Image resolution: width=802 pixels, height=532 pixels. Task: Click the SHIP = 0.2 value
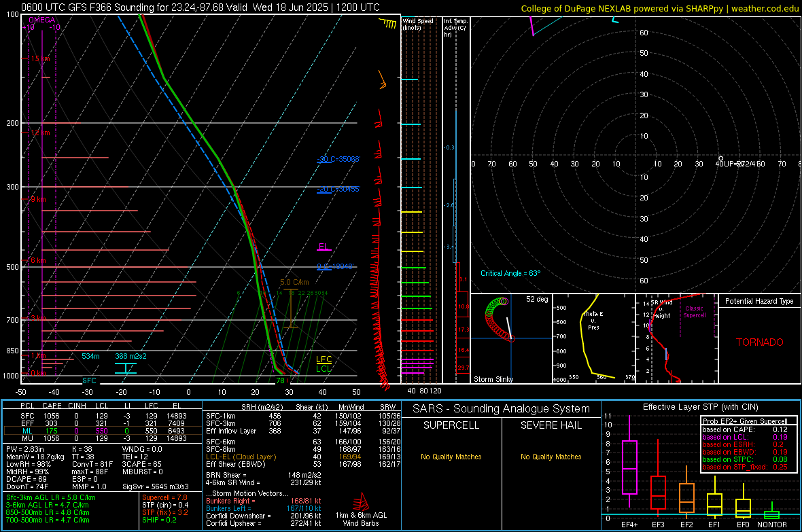click(x=159, y=520)
